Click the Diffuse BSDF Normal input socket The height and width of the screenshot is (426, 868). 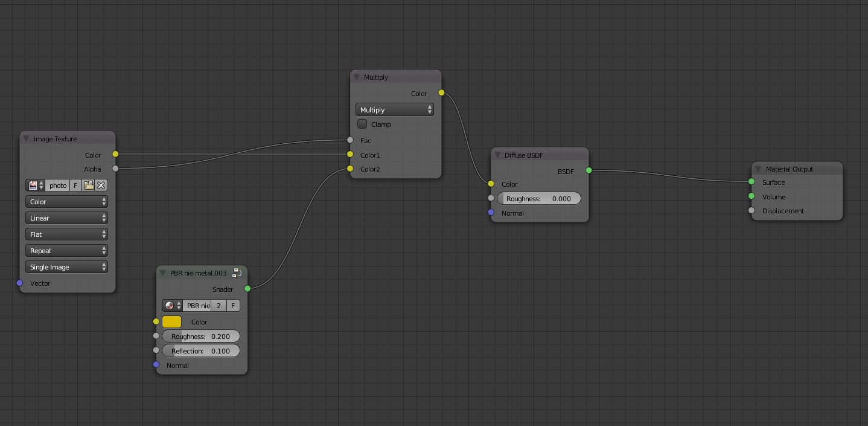pos(491,213)
